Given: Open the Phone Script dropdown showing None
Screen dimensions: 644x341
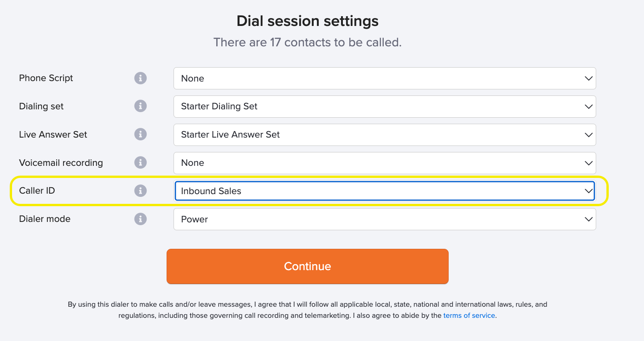Looking at the screenshot, I should point(385,78).
